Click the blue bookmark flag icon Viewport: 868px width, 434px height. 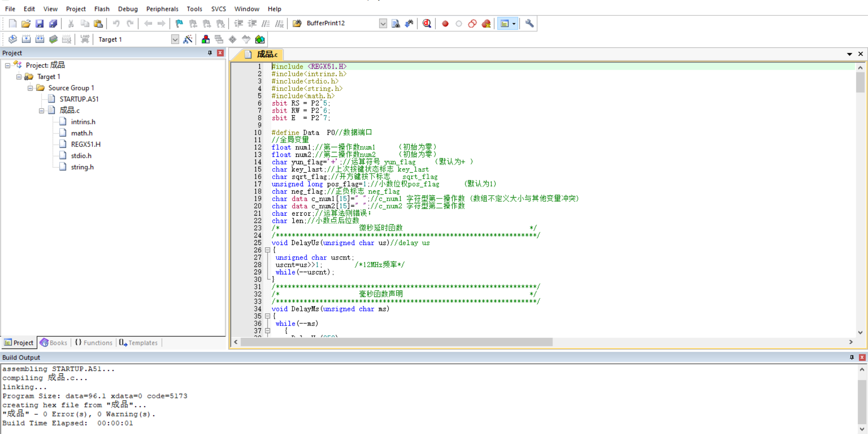coord(179,24)
